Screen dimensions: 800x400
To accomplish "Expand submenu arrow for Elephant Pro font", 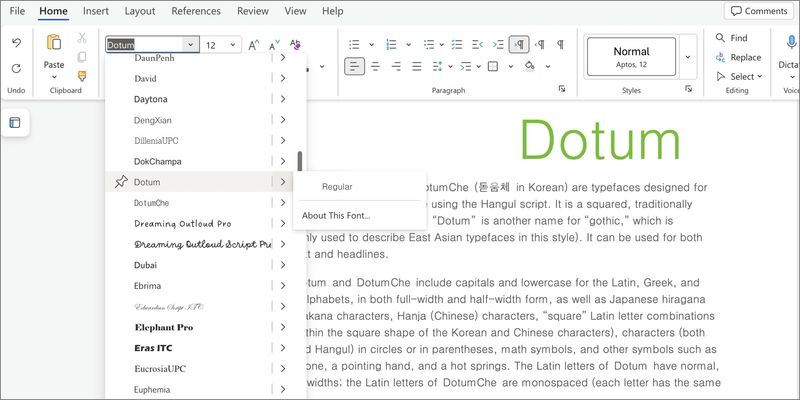I will [284, 327].
